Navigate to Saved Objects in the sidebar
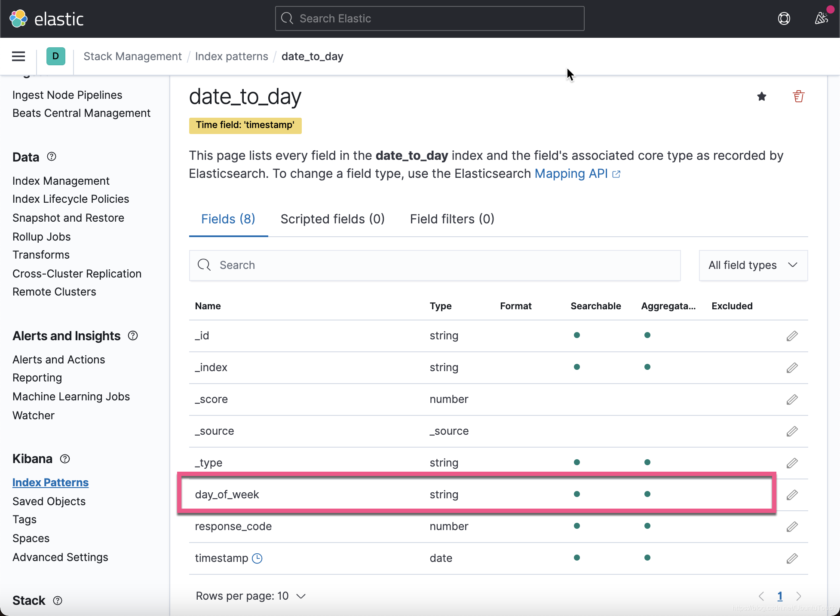840x616 pixels. [49, 501]
